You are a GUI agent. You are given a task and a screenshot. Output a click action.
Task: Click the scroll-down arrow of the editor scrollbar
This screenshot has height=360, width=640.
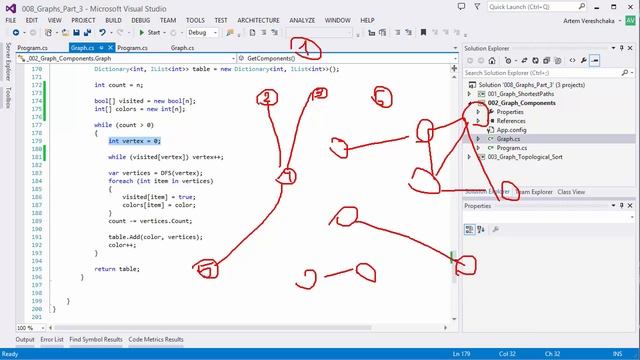(454, 319)
